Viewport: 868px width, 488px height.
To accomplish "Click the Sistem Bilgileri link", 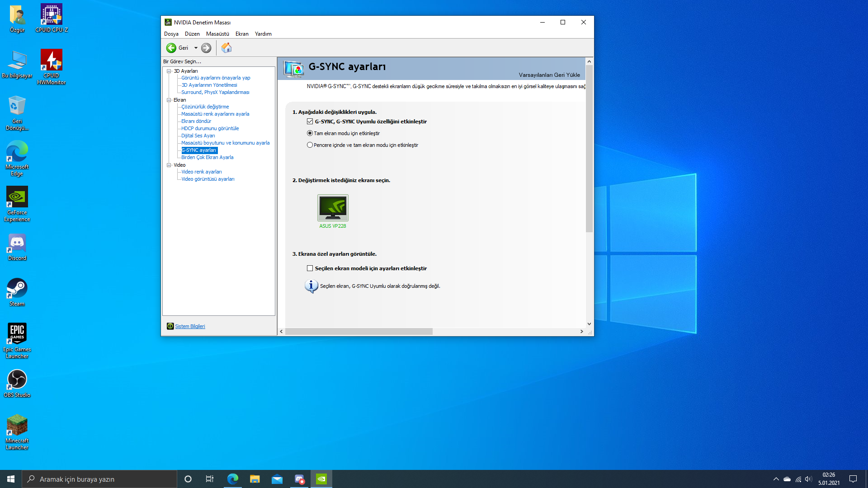I will 190,326.
